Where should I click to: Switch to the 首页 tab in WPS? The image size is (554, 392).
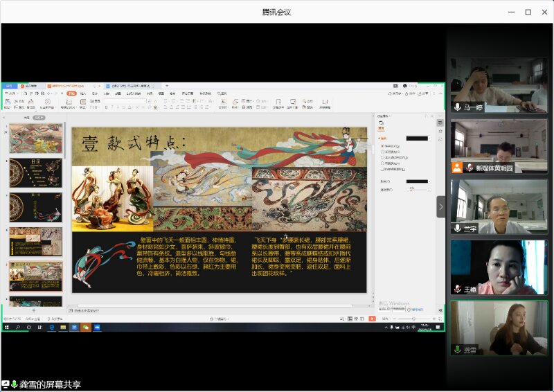click(x=10, y=86)
